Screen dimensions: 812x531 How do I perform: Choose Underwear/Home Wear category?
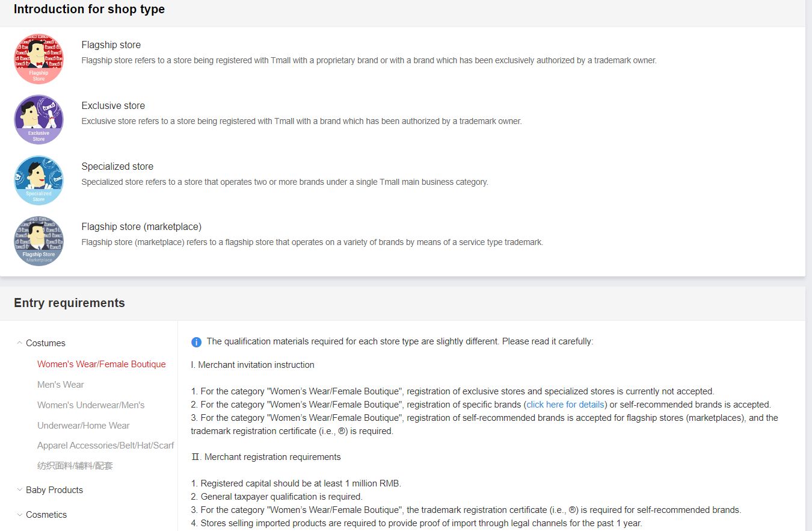coord(83,426)
